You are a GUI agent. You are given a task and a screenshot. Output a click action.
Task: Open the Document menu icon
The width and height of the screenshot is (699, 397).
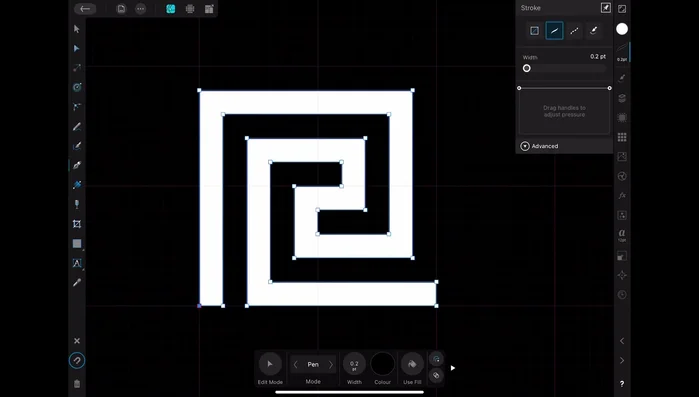point(121,8)
